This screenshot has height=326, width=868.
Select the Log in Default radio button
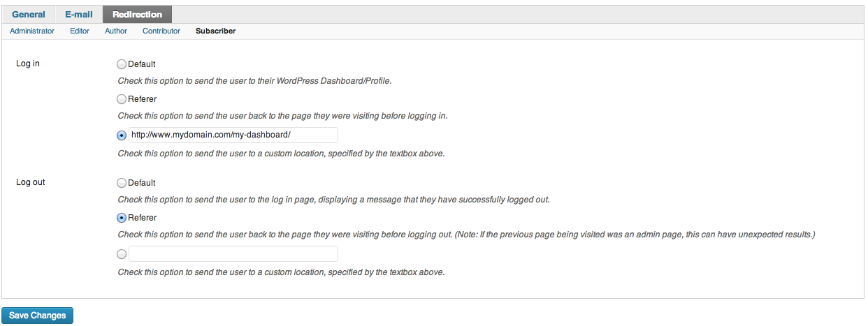coord(122,64)
